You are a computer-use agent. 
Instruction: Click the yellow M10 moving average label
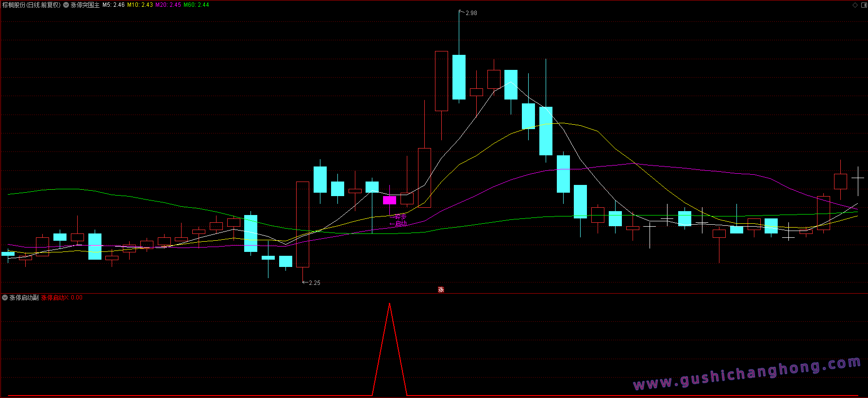click(x=140, y=5)
